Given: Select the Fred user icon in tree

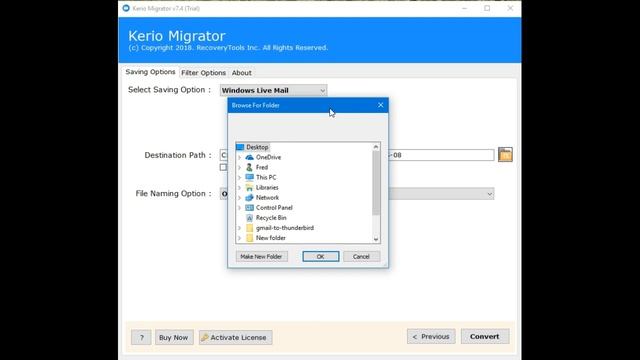Looking at the screenshot, I should coord(249,167).
